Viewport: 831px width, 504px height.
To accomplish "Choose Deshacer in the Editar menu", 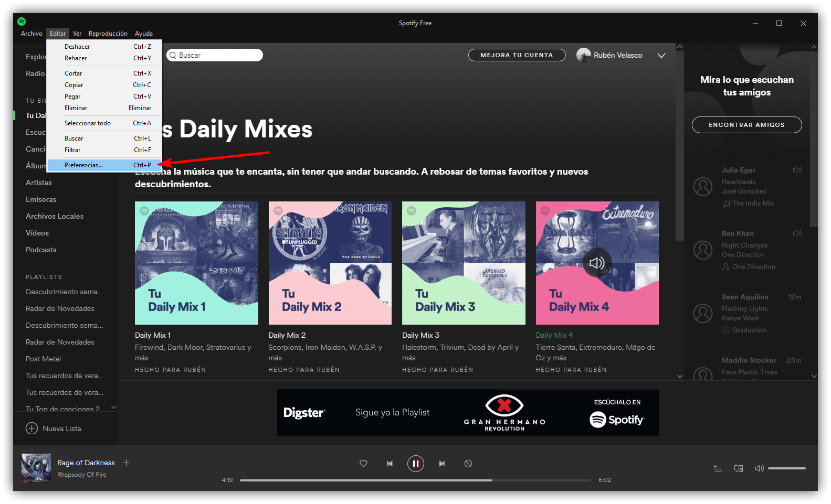I will point(104,47).
